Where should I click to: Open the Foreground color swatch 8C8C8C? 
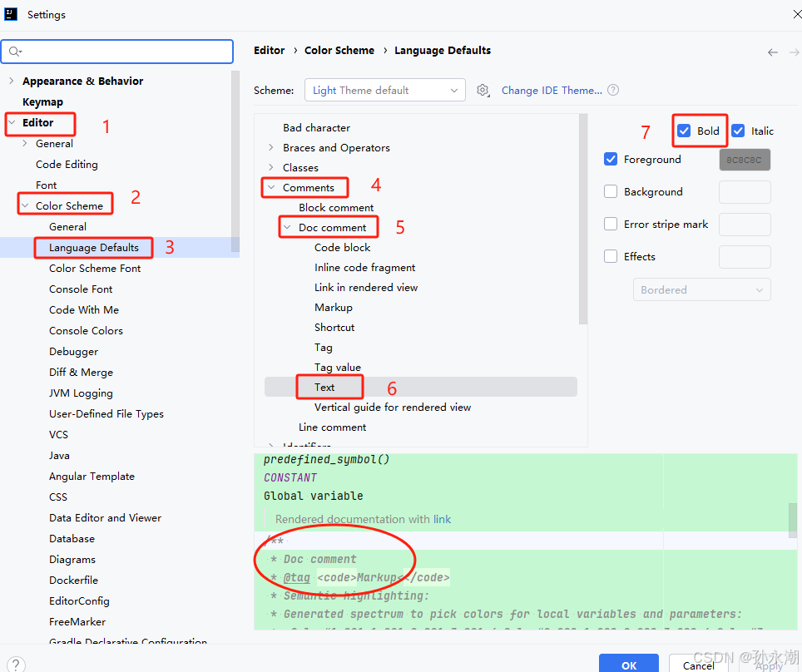click(x=745, y=160)
